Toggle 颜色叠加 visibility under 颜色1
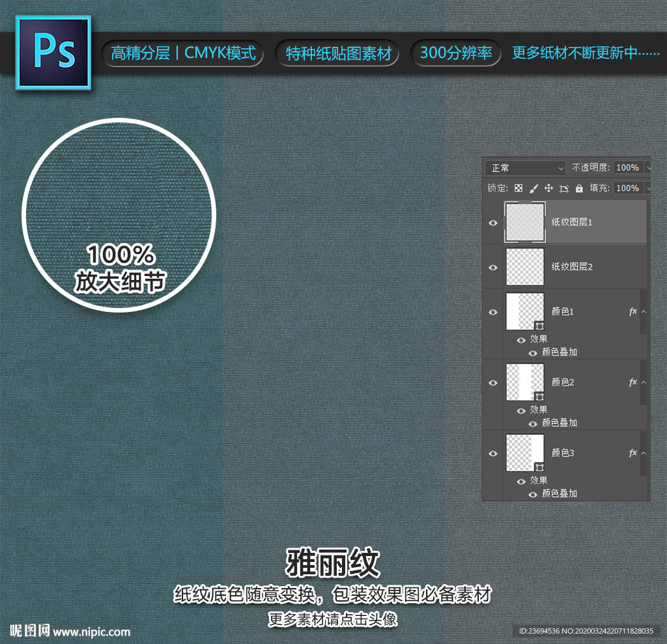The width and height of the screenshot is (667, 644). point(533,353)
